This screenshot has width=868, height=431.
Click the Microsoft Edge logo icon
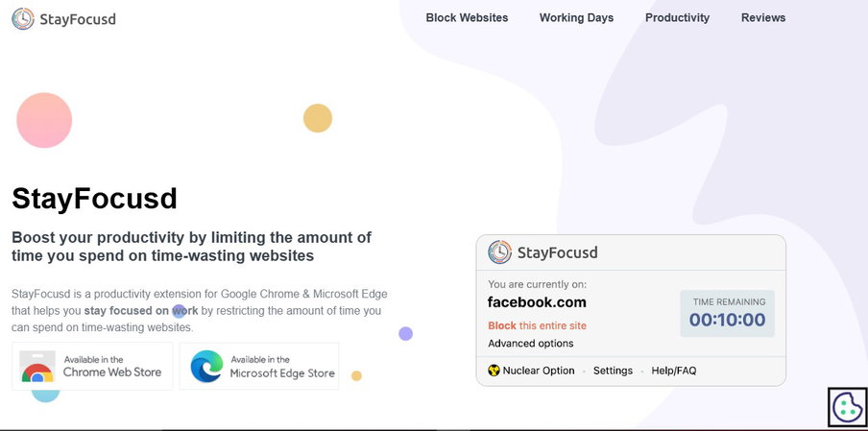[206, 367]
